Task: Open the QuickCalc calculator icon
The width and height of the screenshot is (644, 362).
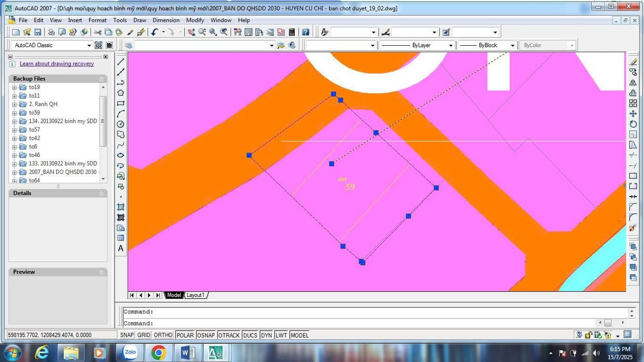Action: (292, 32)
